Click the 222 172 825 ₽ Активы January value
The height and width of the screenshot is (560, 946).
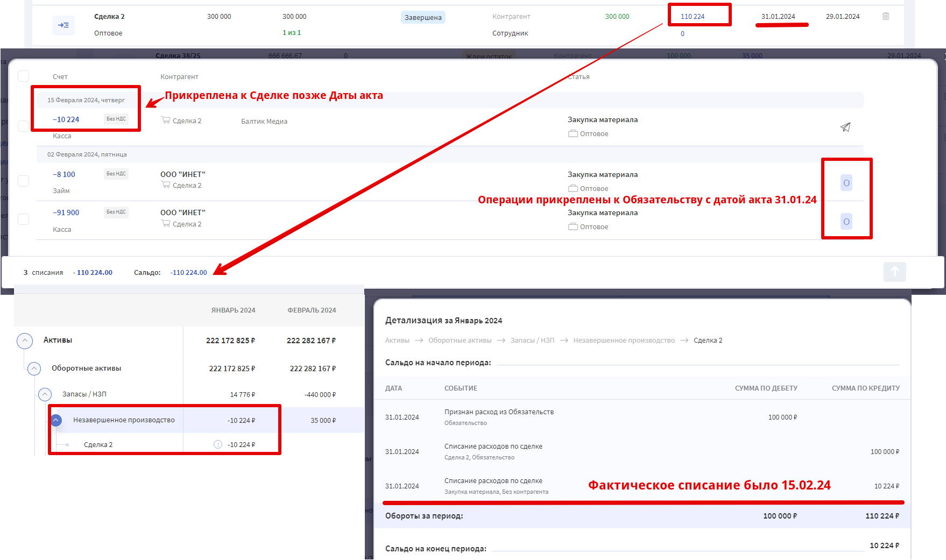[x=231, y=341]
